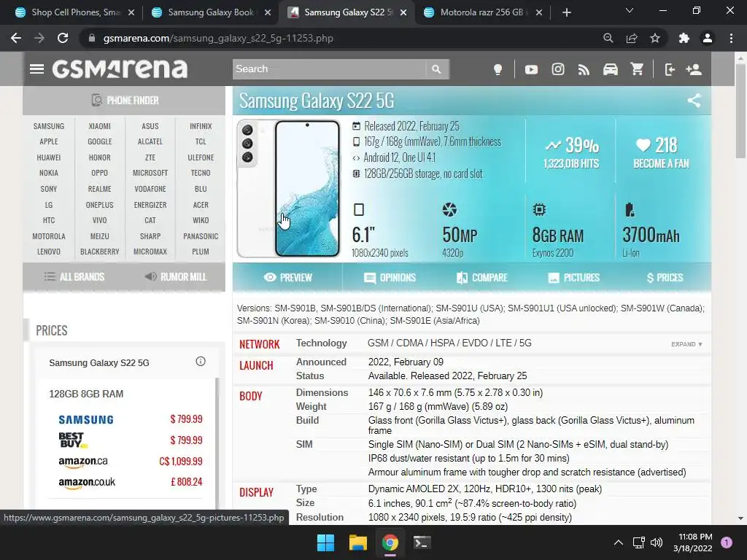
Task: Open the Apple brand link
Action: [49, 141]
